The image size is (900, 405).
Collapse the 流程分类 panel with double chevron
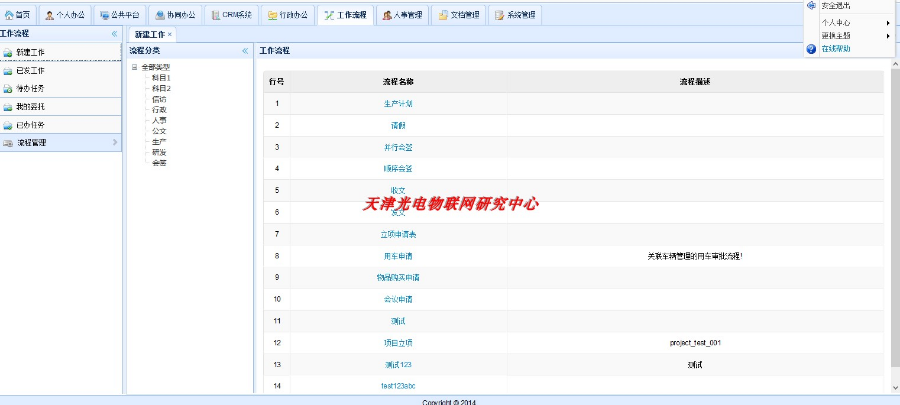245,50
